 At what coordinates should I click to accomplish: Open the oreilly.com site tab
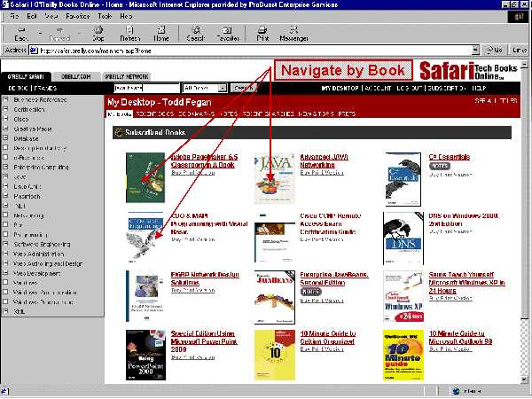76,76
